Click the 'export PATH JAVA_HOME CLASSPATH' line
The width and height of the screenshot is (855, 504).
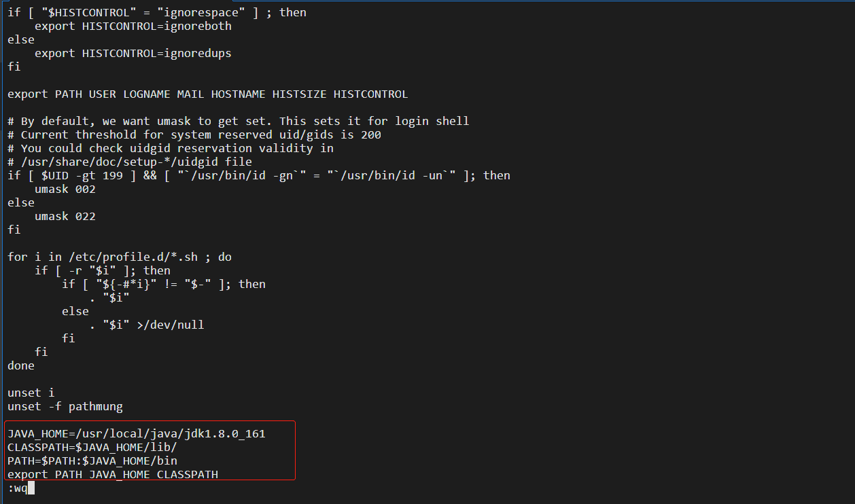[x=113, y=474]
